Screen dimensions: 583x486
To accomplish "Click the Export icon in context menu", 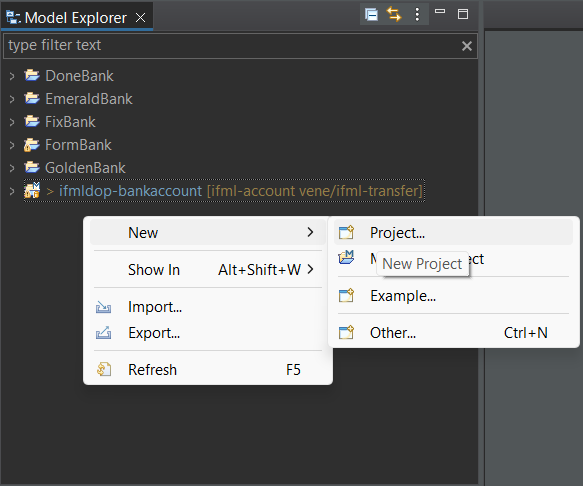I will pyautogui.click(x=103, y=332).
